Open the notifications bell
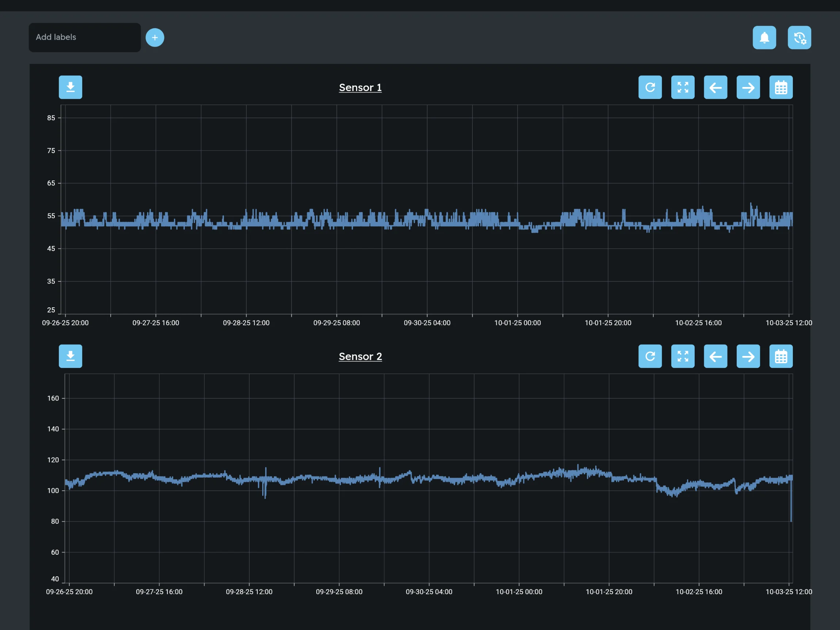 (764, 37)
